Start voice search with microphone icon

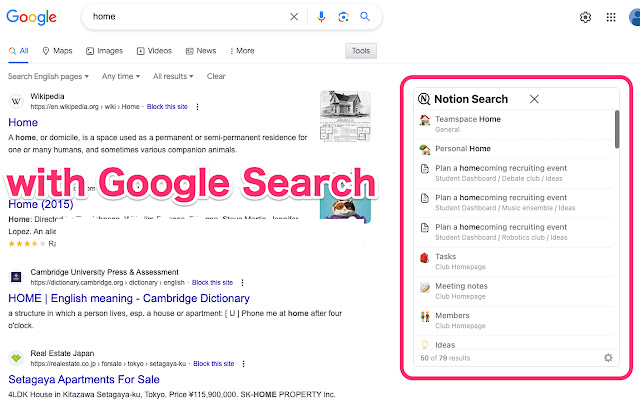321,17
